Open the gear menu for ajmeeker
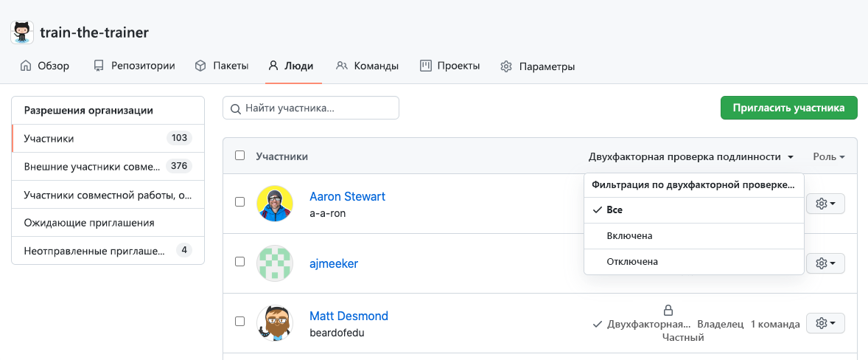 pos(825,263)
